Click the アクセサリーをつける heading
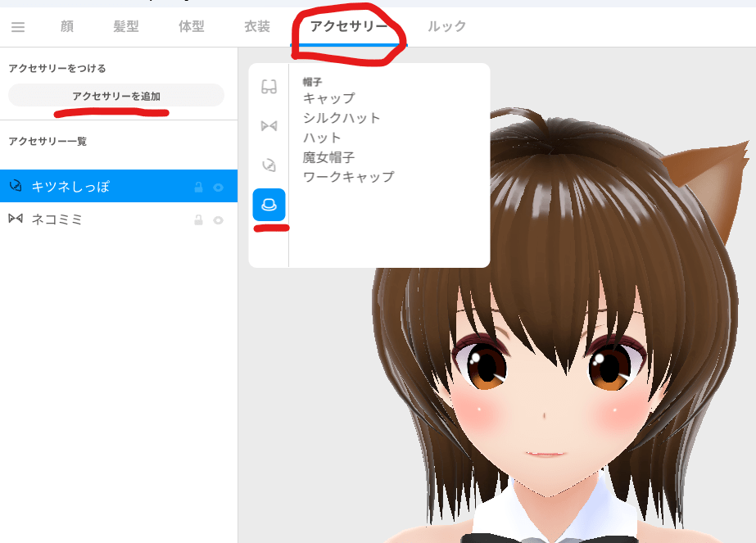 (x=57, y=69)
